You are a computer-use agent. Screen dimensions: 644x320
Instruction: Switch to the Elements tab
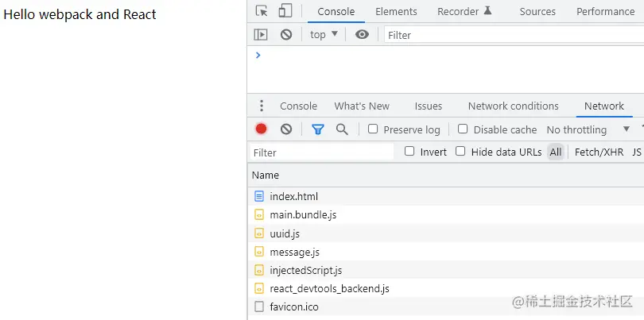click(396, 11)
